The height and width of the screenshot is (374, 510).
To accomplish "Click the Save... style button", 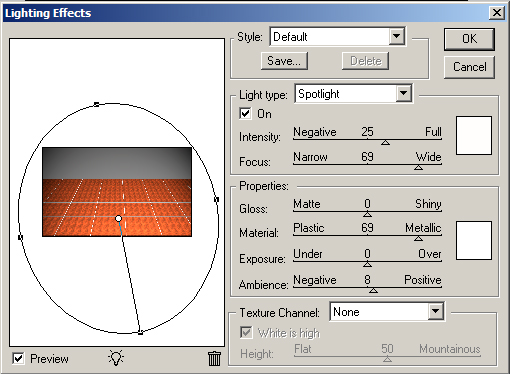I will [x=284, y=61].
